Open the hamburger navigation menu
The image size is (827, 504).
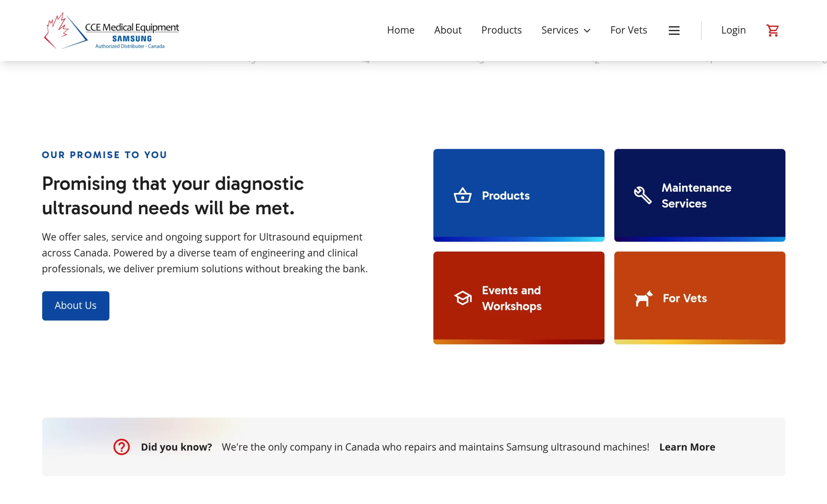click(674, 30)
